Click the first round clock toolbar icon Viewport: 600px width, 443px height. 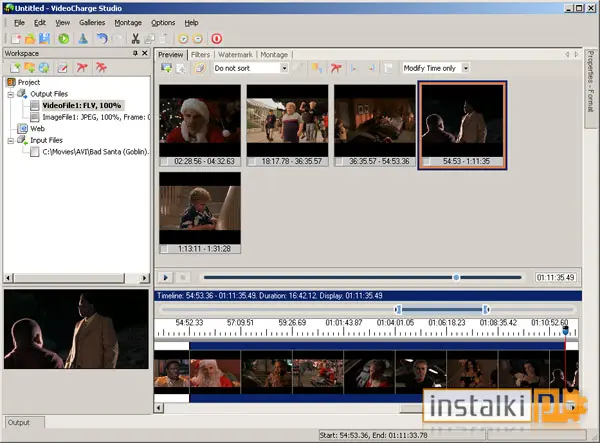[183, 39]
